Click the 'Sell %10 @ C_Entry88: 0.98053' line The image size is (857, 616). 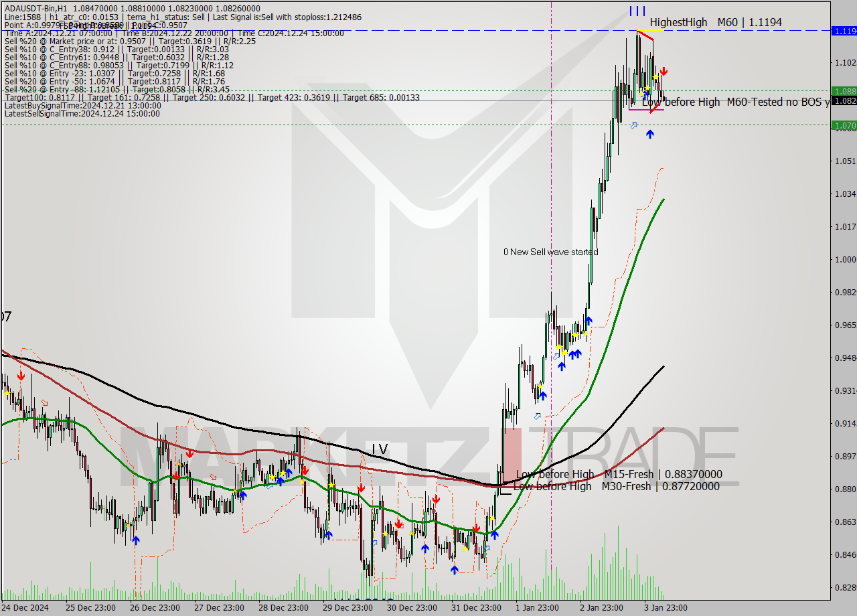(x=119, y=65)
